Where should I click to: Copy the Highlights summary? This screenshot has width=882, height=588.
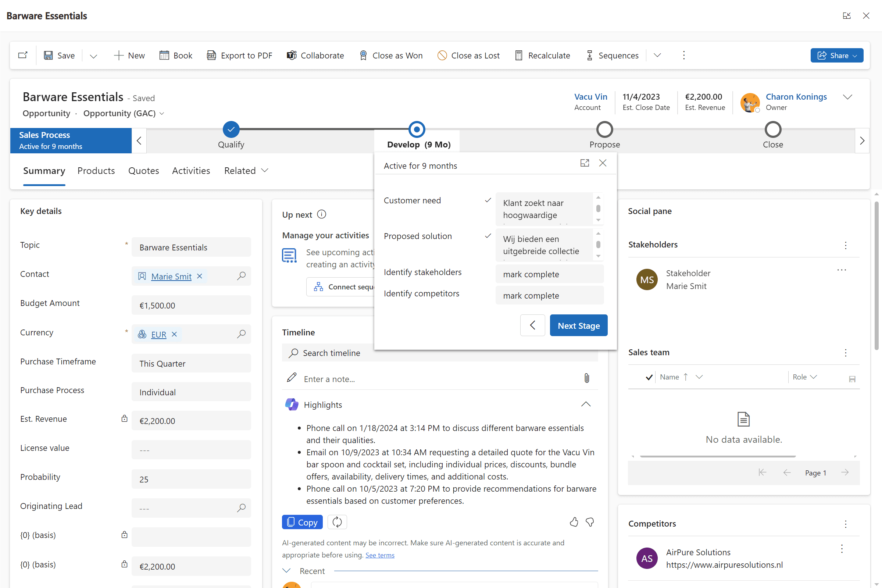tap(302, 522)
